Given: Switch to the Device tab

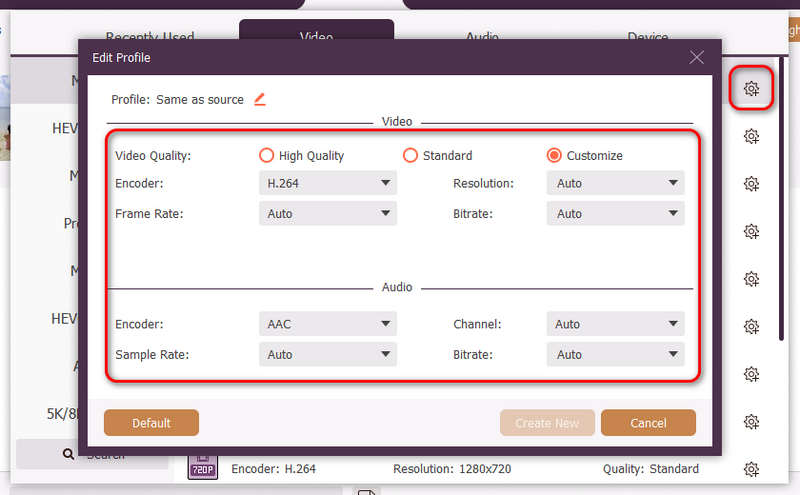Looking at the screenshot, I should coord(647,37).
